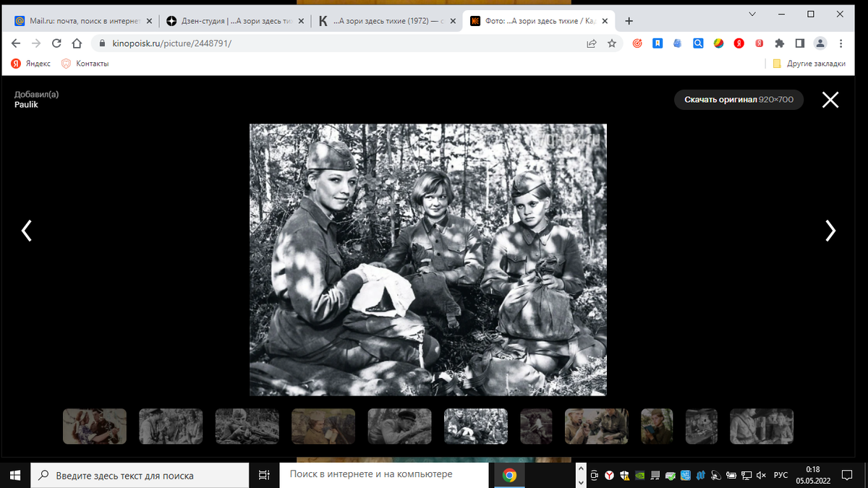868x488 pixels.
Task: Click the Поиск в интернете search field
Action: tap(386, 474)
